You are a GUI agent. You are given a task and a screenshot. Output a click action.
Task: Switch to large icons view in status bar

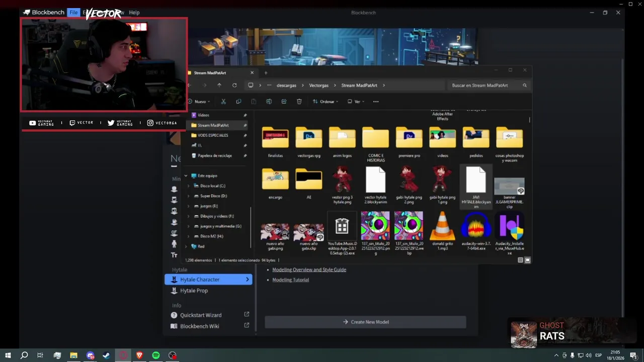pyautogui.click(x=527, y=260)
